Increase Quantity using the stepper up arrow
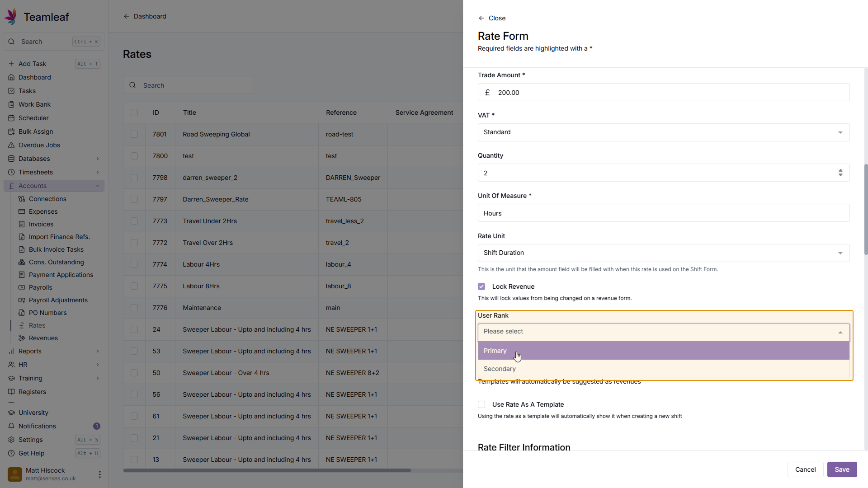Screen dimensions: 868x488 (x=840, y=170)
